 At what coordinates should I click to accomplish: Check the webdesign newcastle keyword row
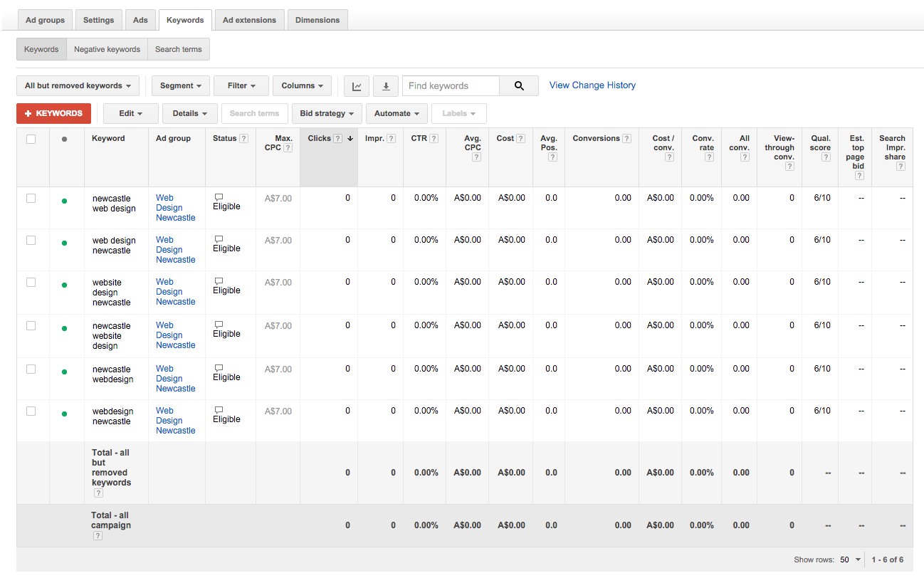point(32,411)
